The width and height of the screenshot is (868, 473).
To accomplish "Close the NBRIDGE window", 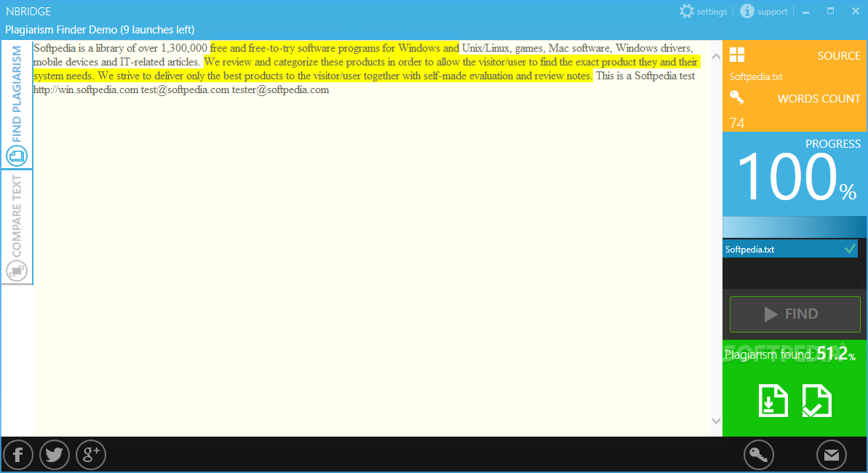I will [856, 11].
